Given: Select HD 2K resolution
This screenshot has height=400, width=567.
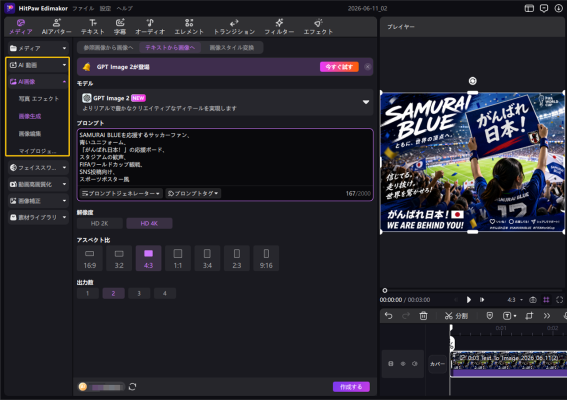Looking at the screenshot, I should (x=99, y=224).
